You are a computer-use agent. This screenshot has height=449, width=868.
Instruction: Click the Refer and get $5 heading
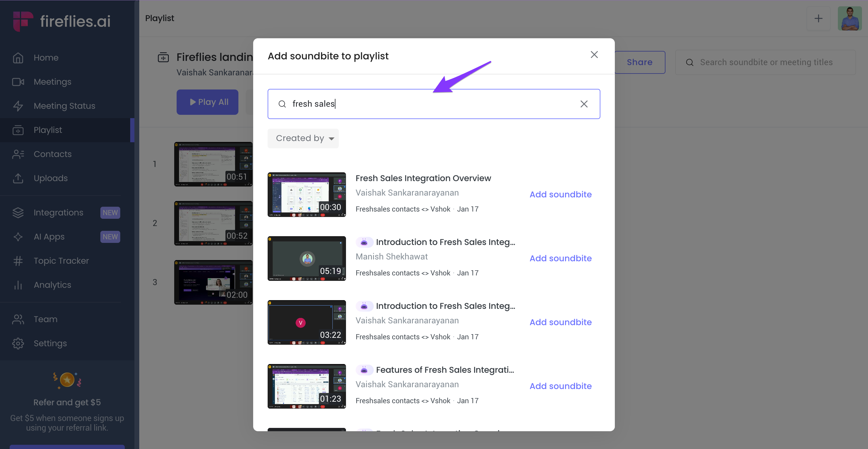tap(67, 402)
